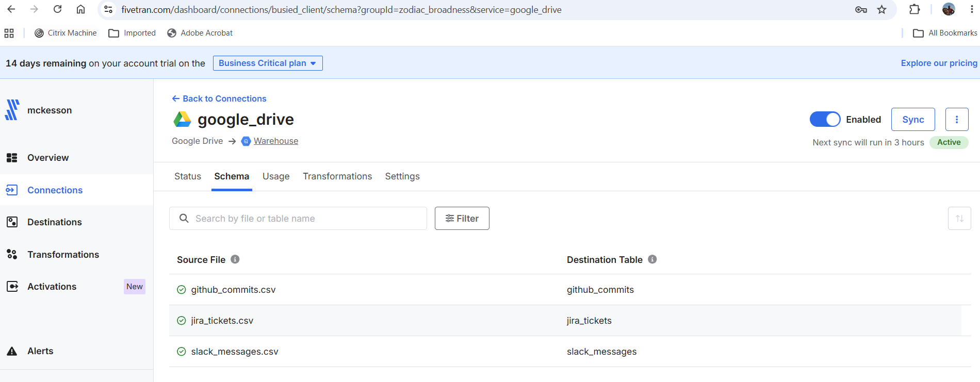Screen dimensions: 980x382
Task: View site information icon in address bar
Action: 108,9
